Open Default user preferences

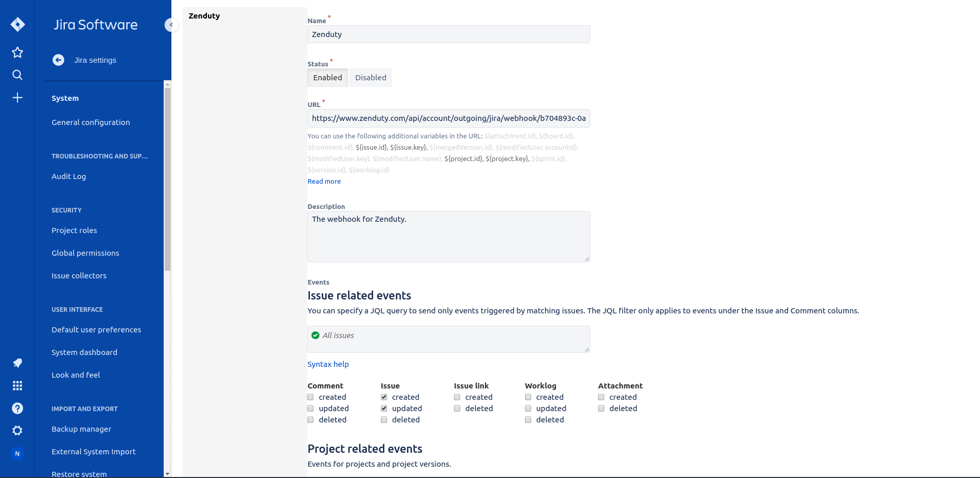click(96, 330)
